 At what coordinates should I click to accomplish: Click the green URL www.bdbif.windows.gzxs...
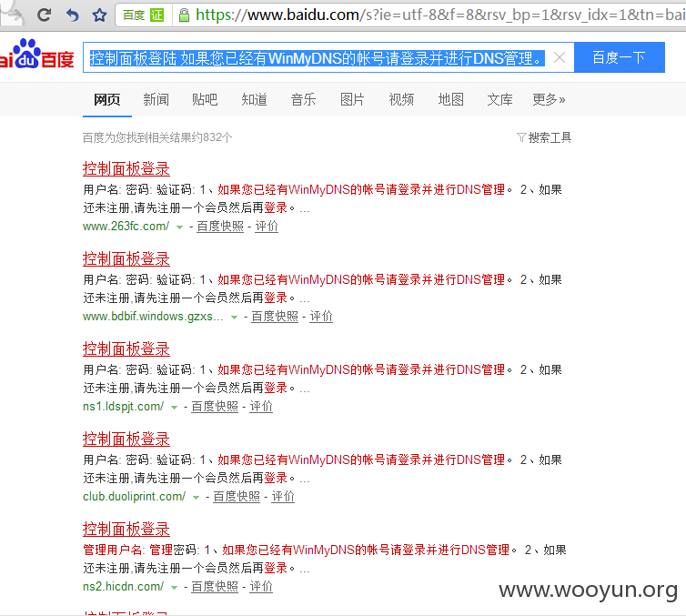pos(153,317)
